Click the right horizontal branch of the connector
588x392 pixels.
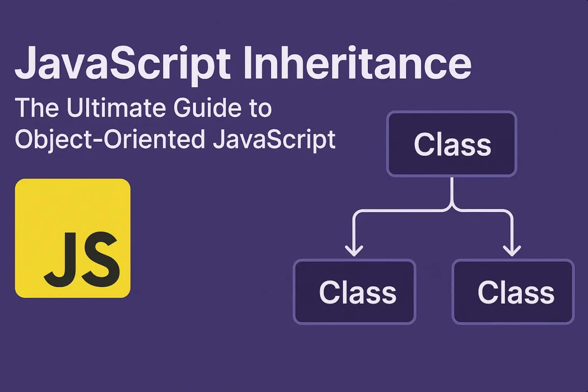(485, 211)
